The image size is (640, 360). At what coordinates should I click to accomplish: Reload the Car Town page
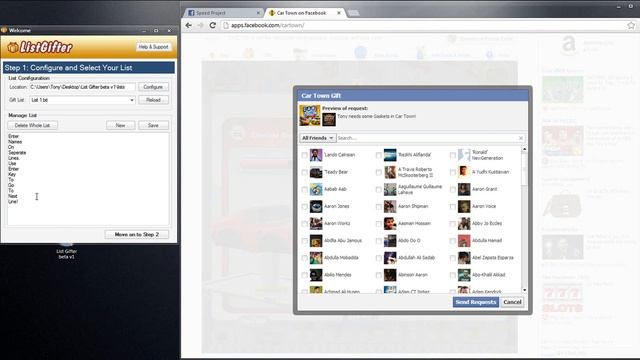point(213,25)
